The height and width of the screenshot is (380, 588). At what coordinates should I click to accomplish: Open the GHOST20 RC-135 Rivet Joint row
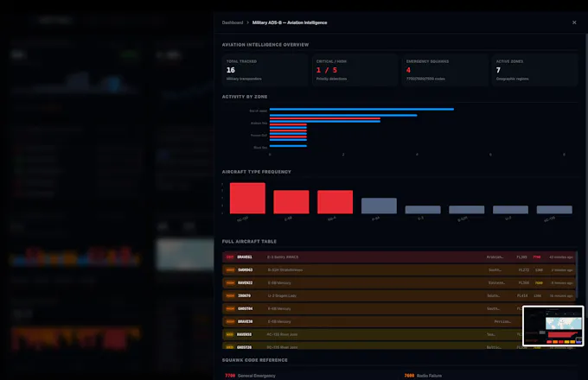[x=399, y=346]
